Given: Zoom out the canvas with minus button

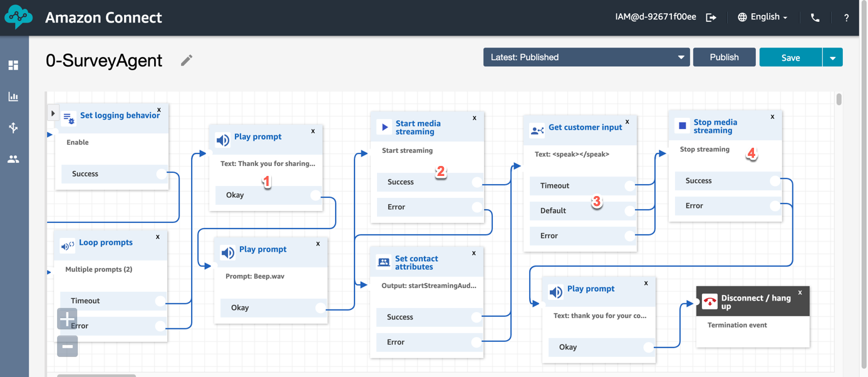Looking at the screenshot, I should point(67,346).
